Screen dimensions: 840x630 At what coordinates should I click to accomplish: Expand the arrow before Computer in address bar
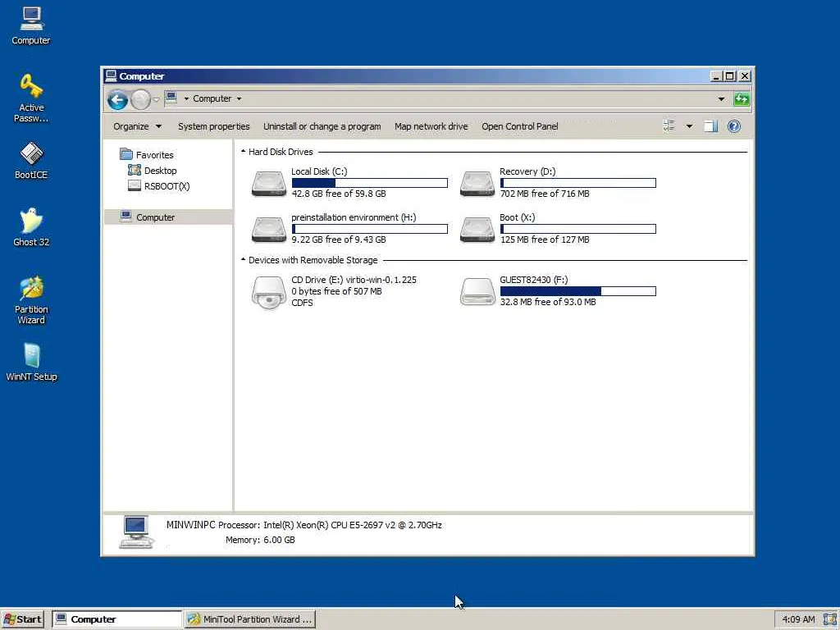coord(186,98)
